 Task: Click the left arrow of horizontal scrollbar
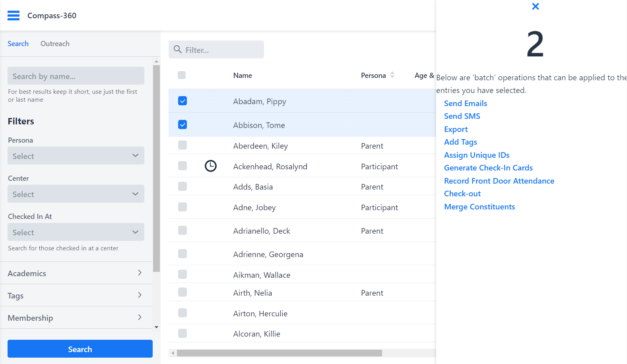pos(173,353)
